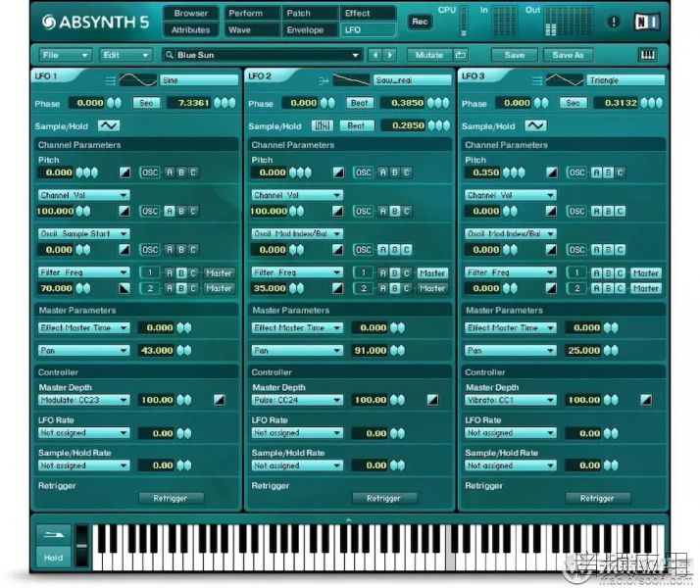Click the Rec button

420,22
